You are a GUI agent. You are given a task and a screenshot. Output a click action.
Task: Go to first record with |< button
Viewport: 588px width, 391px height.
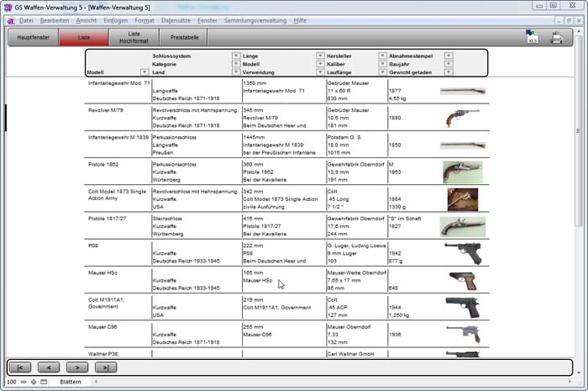click(21, 367)
